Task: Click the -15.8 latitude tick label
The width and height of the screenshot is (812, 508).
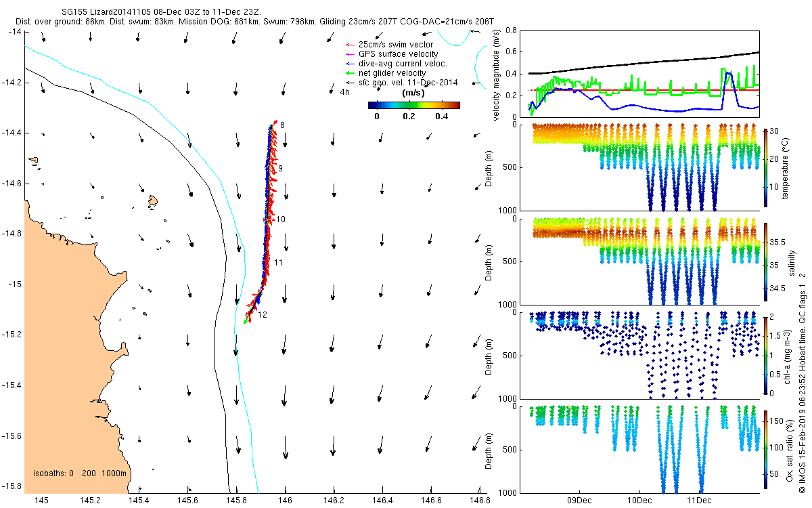Action: [11, 486]
